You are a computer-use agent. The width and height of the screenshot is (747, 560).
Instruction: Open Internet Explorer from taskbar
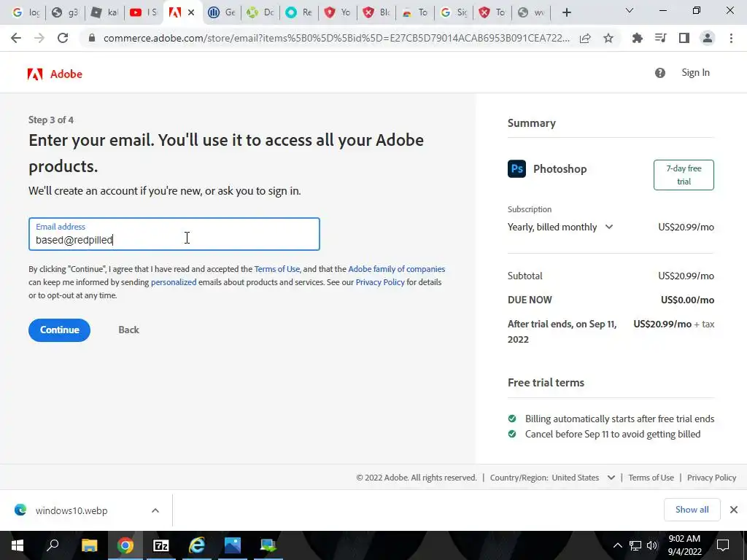click(197, 545)
